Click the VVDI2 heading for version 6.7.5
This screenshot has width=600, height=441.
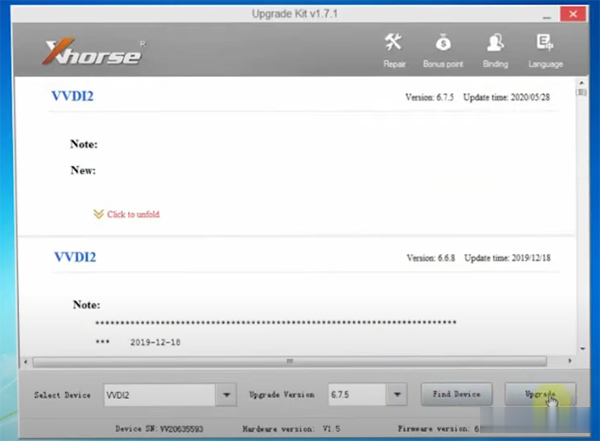click(x=72, y=96)
